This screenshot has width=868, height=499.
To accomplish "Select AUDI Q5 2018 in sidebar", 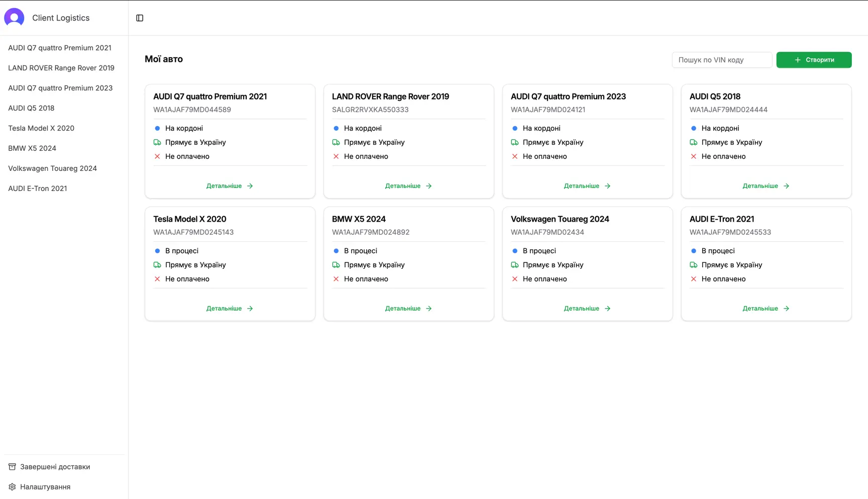I will [x=64, y=108].
